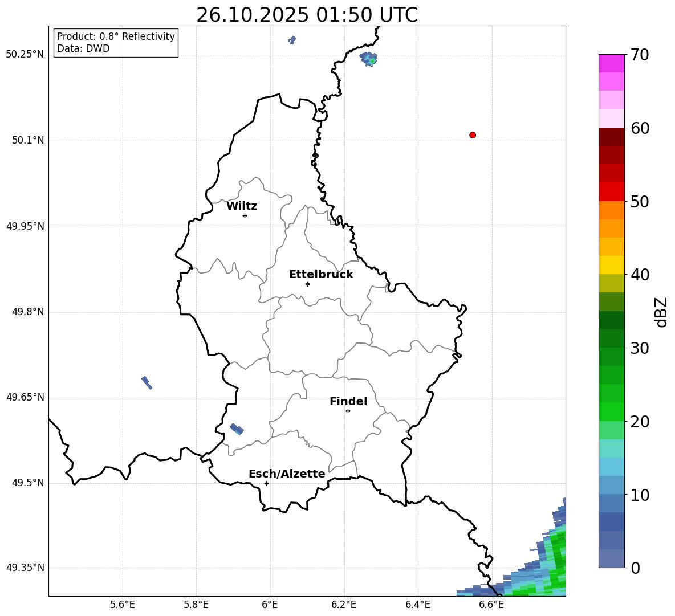Click the 6°E longitude label

tap(270, 605)
